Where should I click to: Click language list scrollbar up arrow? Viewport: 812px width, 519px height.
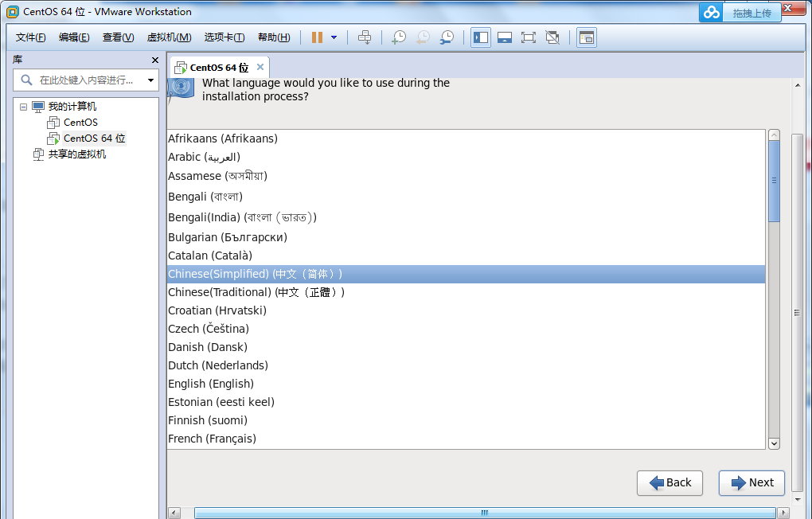[x=775, y=135]
